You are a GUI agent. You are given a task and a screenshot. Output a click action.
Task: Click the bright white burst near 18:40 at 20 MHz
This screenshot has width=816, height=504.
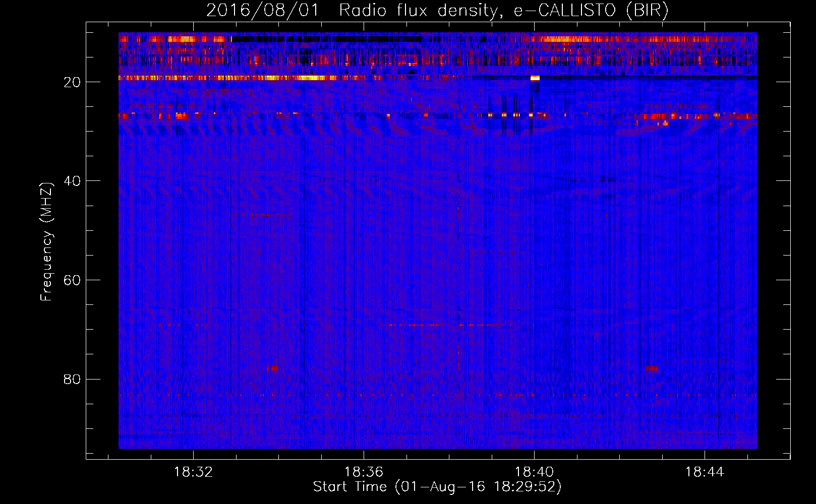[x=535, y=78]
